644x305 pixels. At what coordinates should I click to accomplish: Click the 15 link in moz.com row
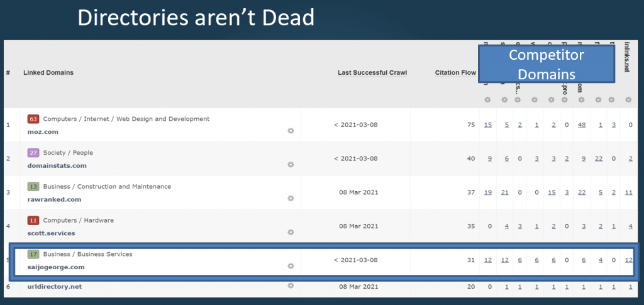coord(488,125)
